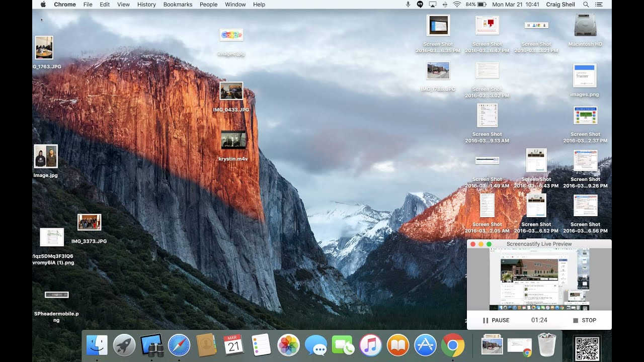
Task: Open iTunes from the Dock
Action: (371, 345)
